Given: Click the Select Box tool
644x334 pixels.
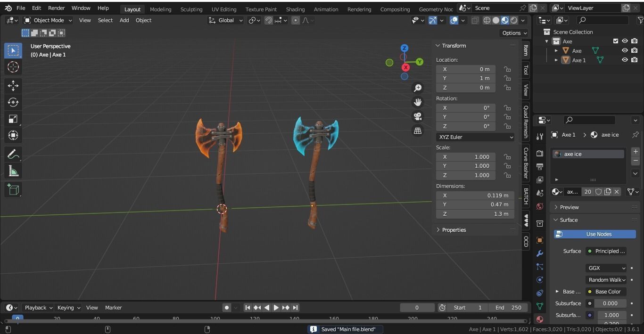Looking at the screenshot, I should [13, 50].
